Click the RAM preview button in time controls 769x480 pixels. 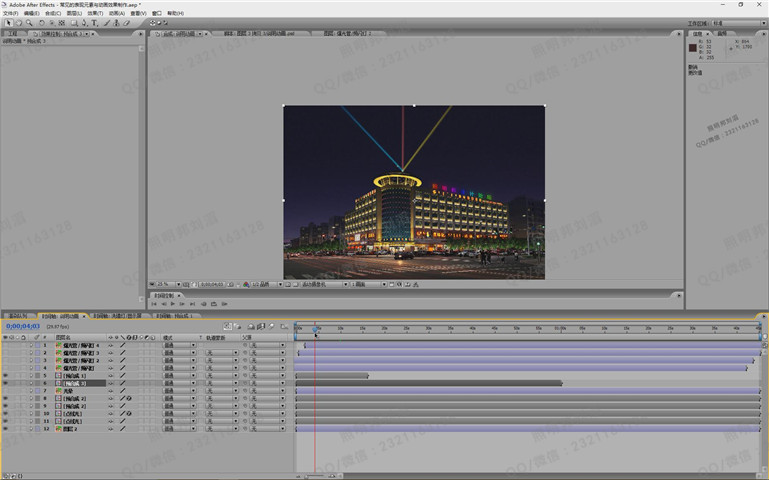pos(224,303)
